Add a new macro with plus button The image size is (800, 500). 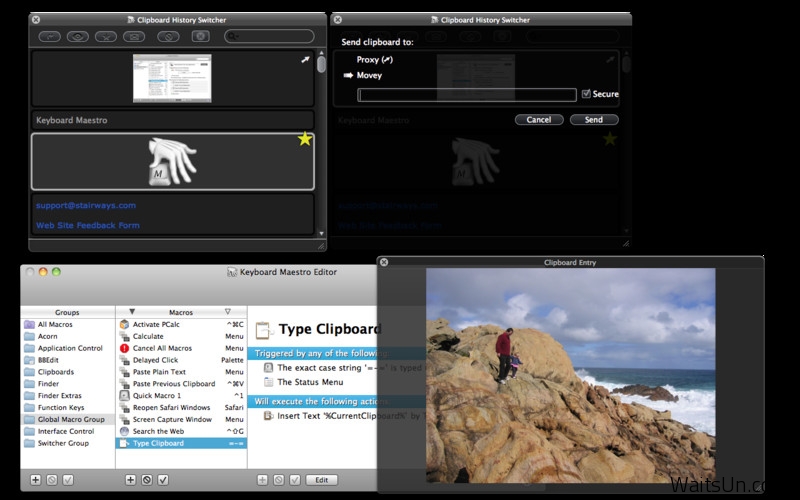tap(130, 480)
